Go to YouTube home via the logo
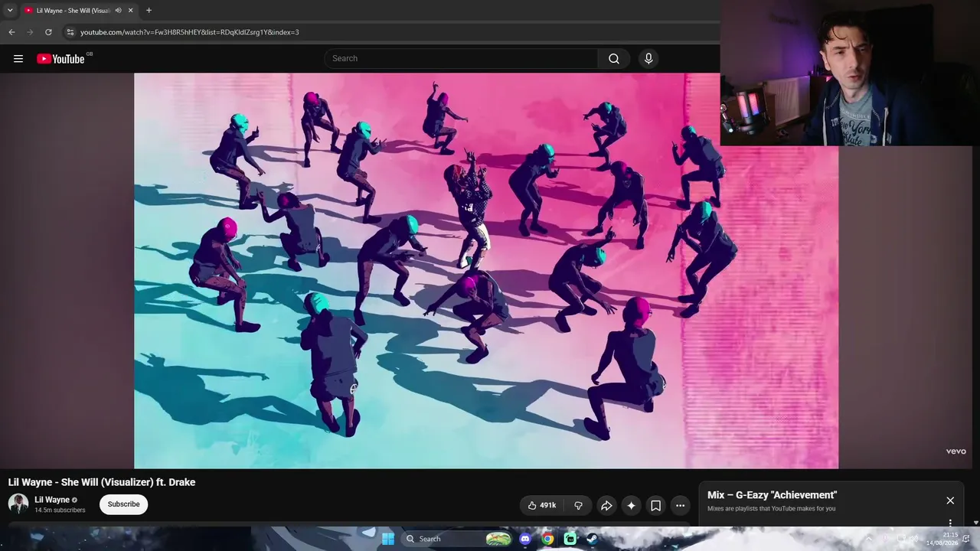The width and height of the screenshot is (980, 551). coord(60,59)
